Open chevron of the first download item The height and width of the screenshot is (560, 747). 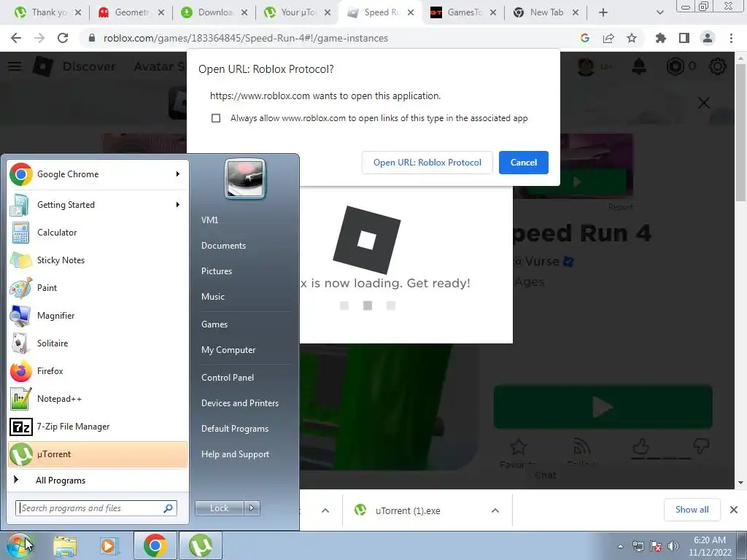[x=325, y=510]
